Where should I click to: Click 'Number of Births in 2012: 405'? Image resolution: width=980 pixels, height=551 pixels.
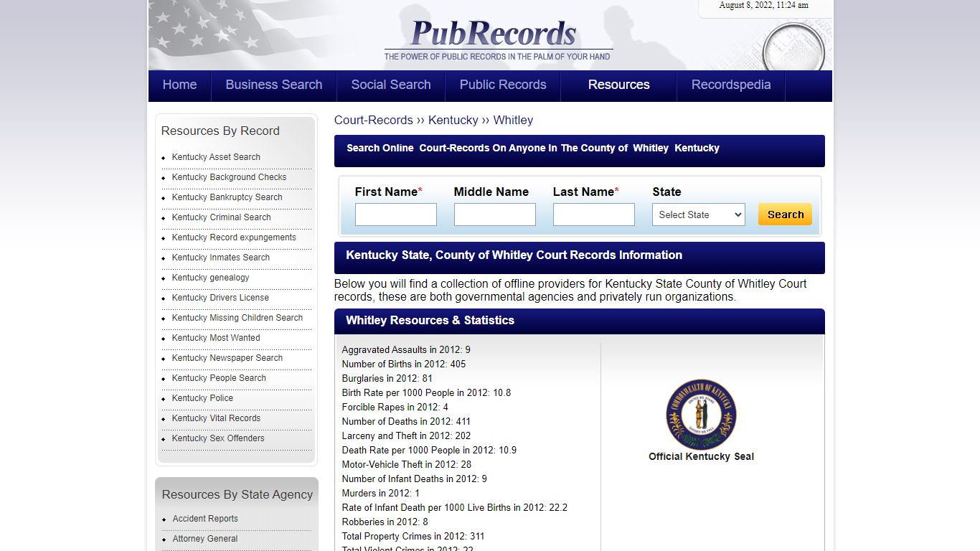coord(404,364)
